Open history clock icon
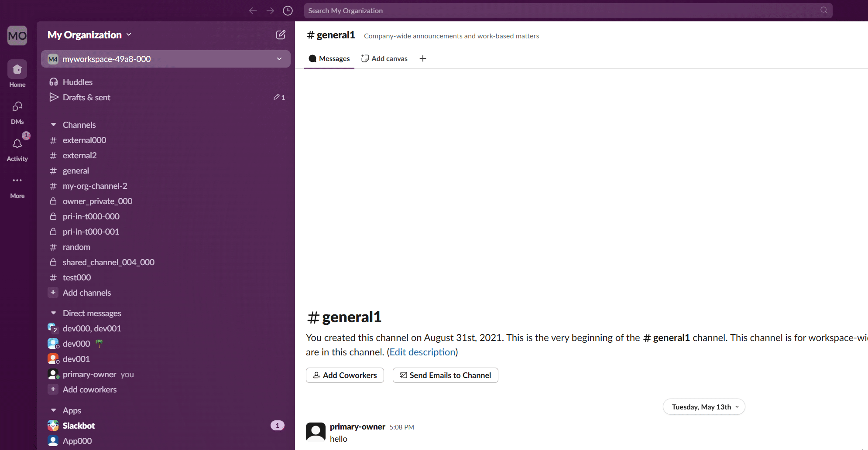The image size is (868, 450). [288, 10]
